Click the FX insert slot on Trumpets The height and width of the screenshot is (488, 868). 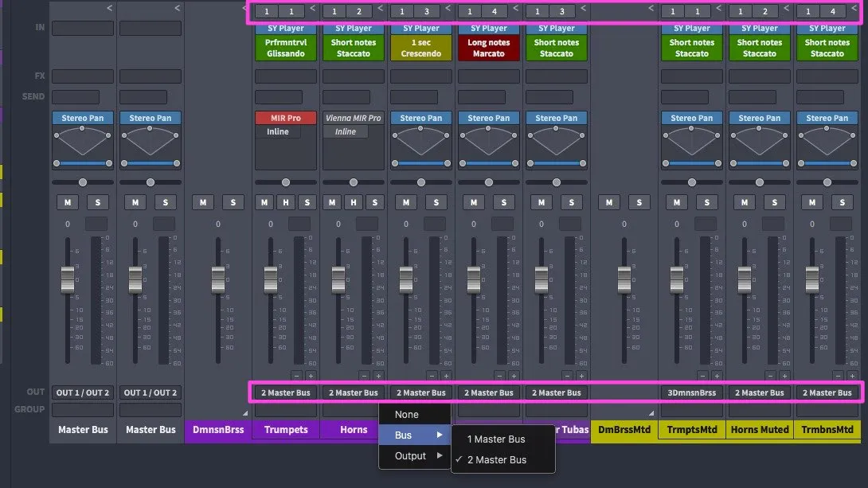286,76
